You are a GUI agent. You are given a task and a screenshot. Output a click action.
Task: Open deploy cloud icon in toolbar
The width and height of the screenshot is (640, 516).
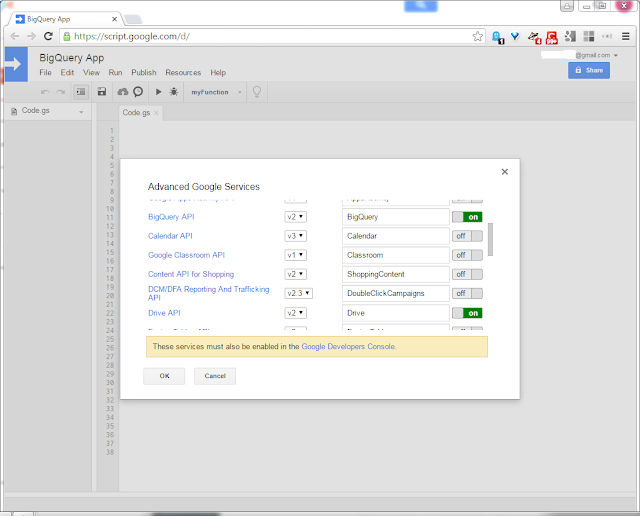(x=122, y=92)
